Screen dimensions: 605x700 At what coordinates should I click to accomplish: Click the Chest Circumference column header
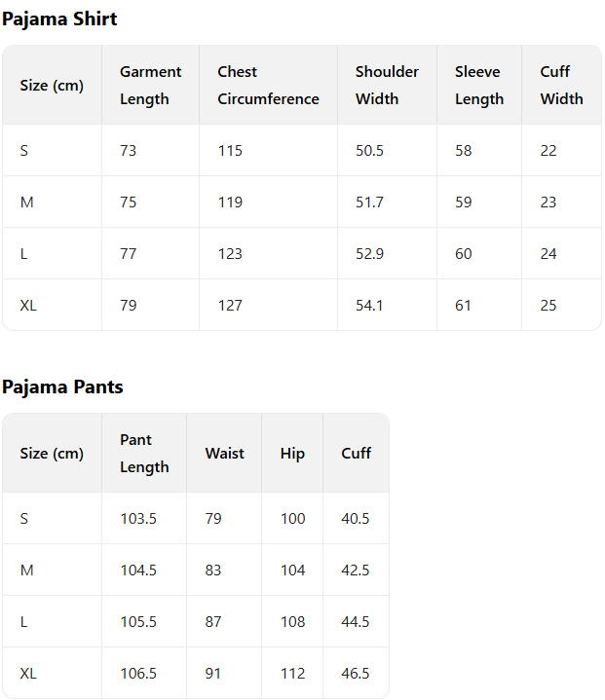[268, 85]
